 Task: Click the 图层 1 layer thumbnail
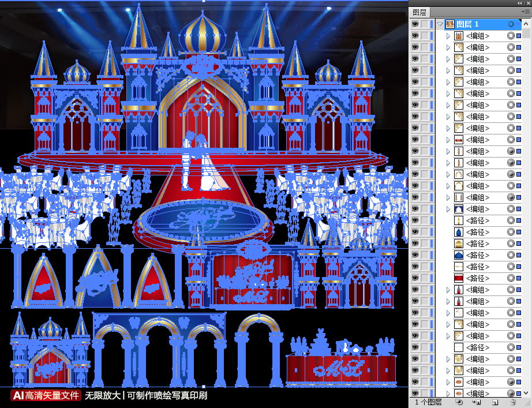449,24
